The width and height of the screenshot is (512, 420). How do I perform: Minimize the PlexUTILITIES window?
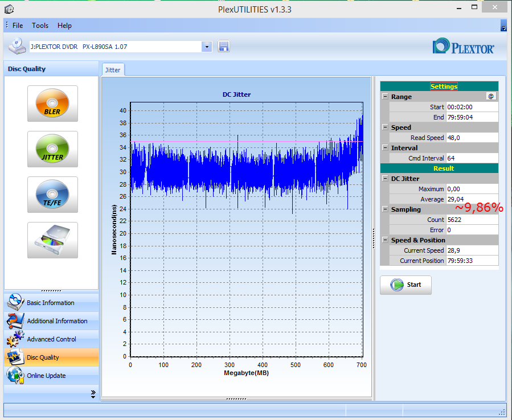(459, 7)
